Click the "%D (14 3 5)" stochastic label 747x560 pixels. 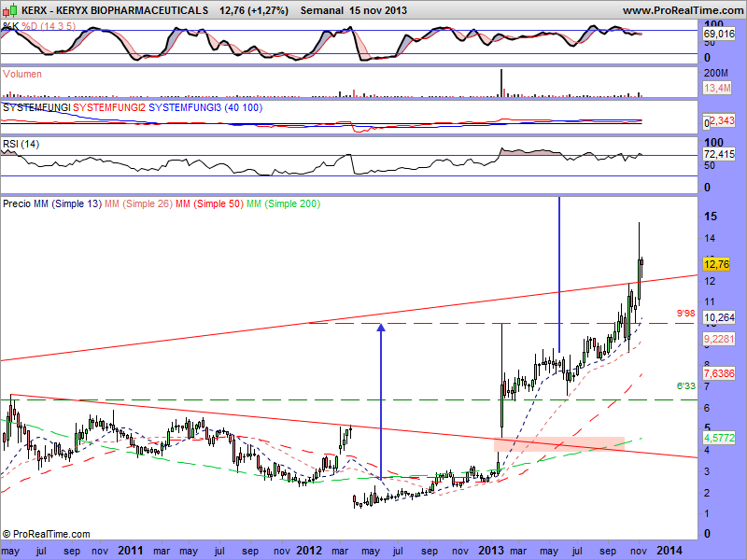click(49, 26)
